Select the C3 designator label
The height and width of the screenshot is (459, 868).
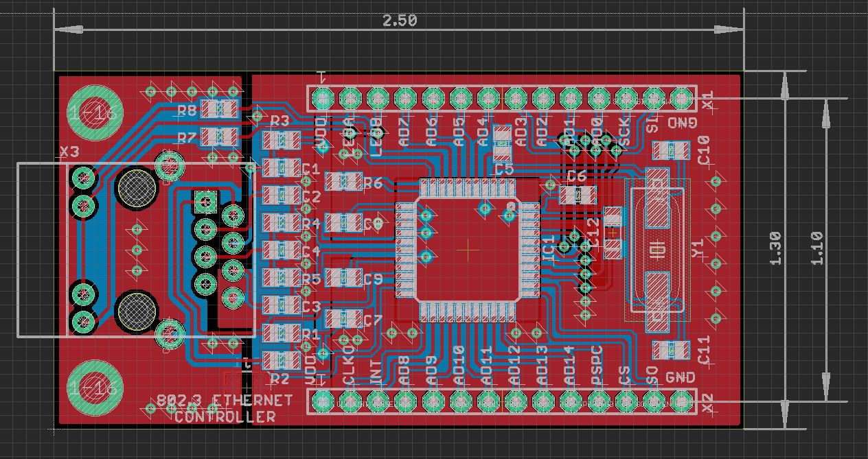tap(310, 306)
